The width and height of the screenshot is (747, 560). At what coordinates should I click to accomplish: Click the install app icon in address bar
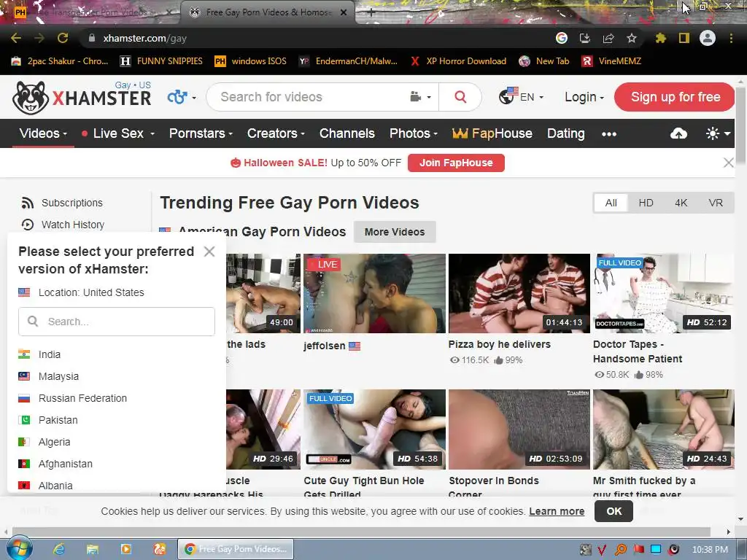click(x=585, y=38)
